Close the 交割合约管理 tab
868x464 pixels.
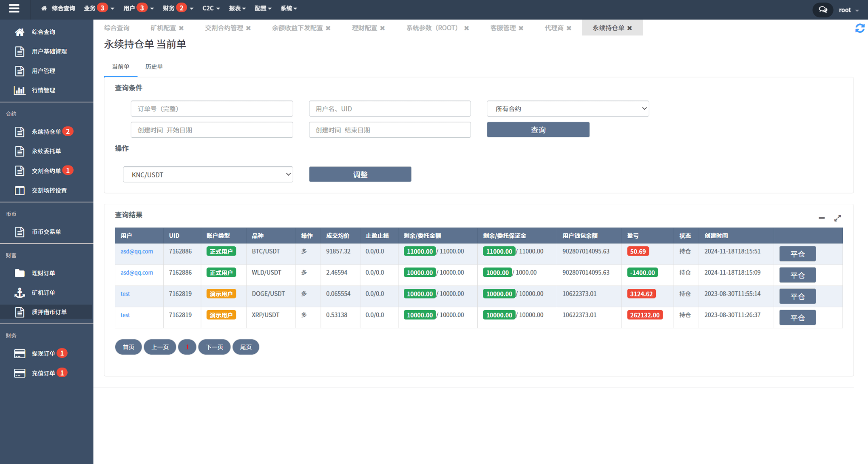(x=248, y=28)
